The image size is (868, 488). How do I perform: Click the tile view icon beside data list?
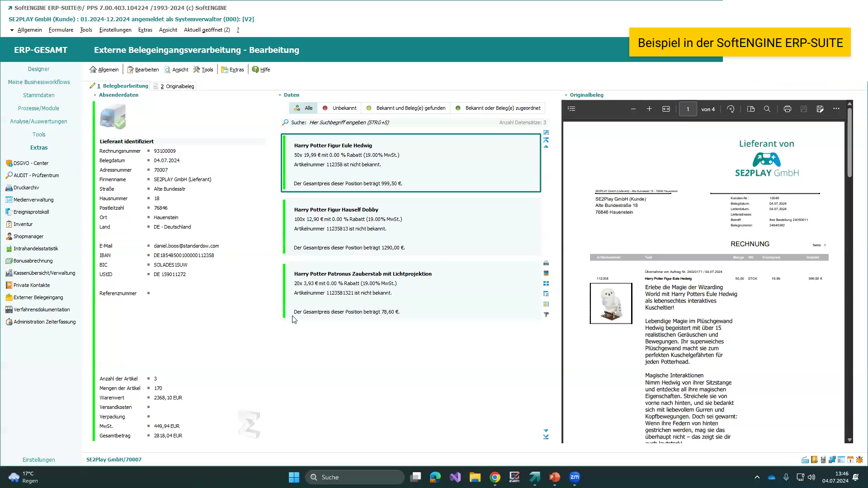[546, 283]
